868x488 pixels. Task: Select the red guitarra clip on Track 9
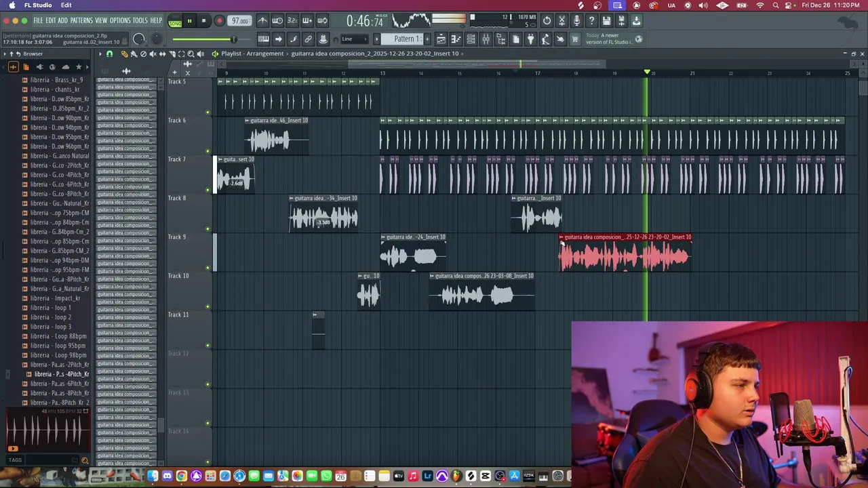(x=625, y=254)
